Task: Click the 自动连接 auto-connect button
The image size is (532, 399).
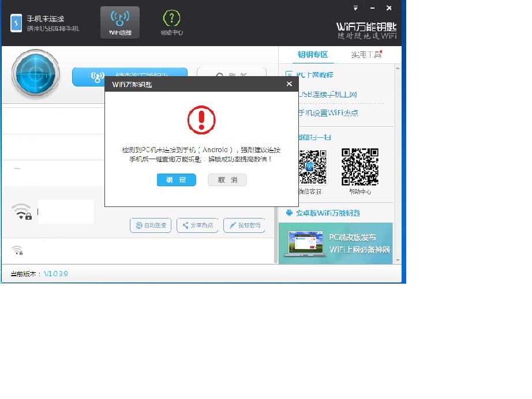Action: [151, 225]
